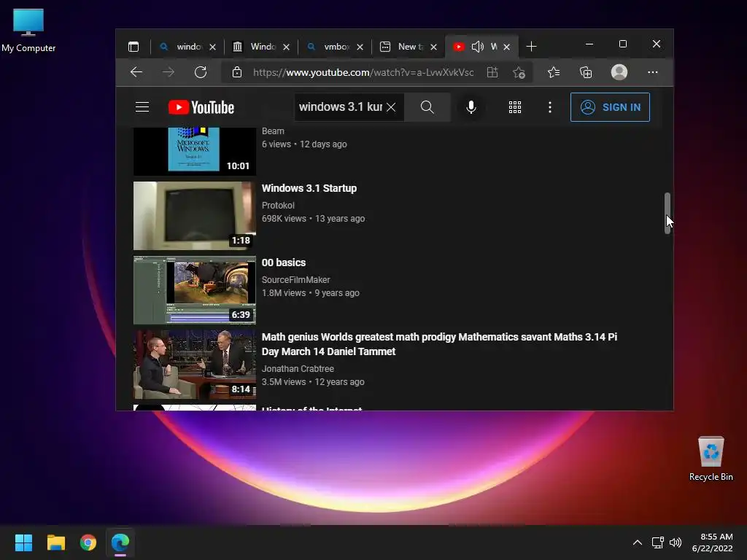Open the taskbar clock and date
The image size is (747, 560).
click(x=712, y=542)
